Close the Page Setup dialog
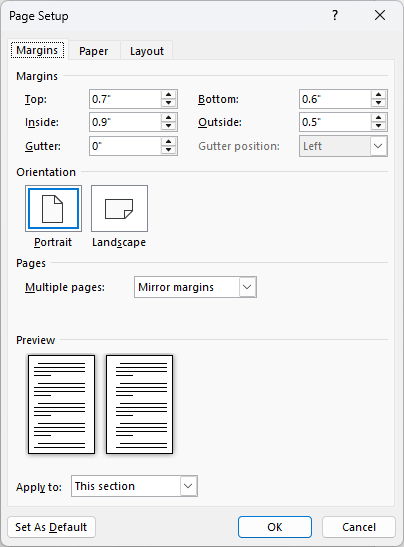This screenshot has width=404, height=547. 380,15
